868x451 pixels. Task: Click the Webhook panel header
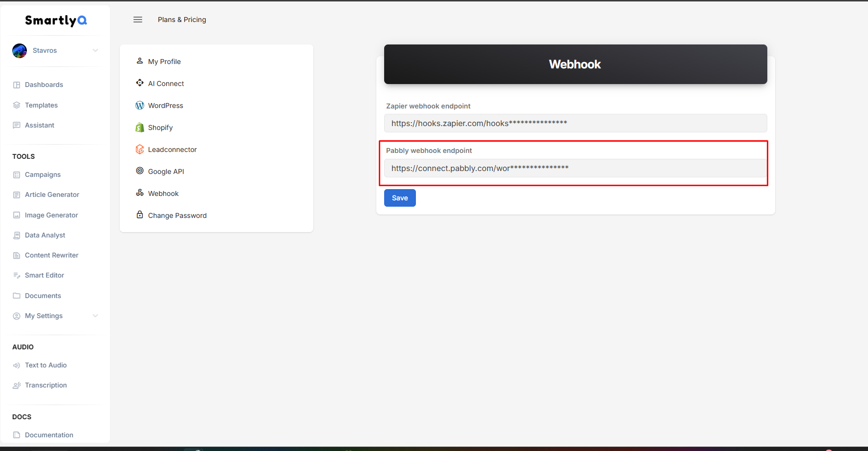click(x=575, y=64)
